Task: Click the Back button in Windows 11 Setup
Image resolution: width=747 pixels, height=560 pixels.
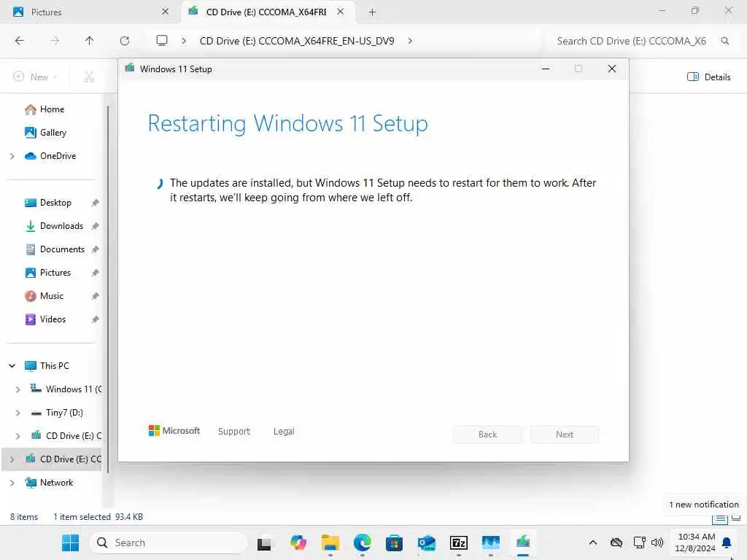Action: (487, 435)
